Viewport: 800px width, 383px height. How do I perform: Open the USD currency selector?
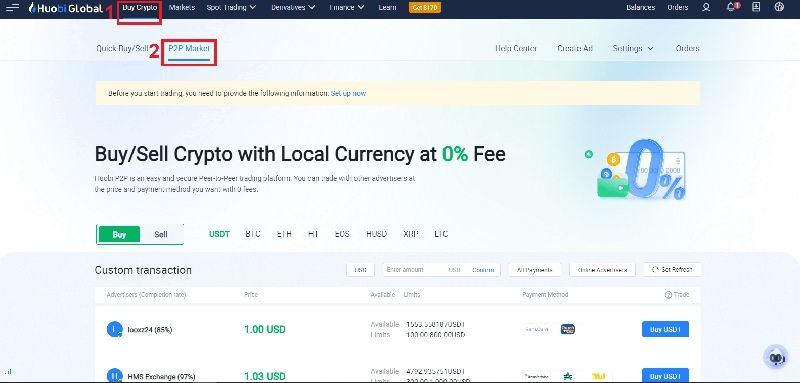point(360,270)
